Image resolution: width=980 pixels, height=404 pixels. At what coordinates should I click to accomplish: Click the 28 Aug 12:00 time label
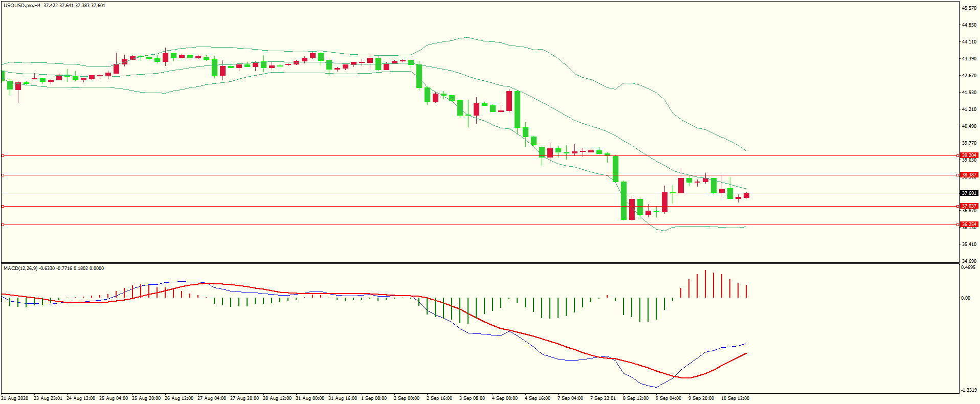point(277,398)
